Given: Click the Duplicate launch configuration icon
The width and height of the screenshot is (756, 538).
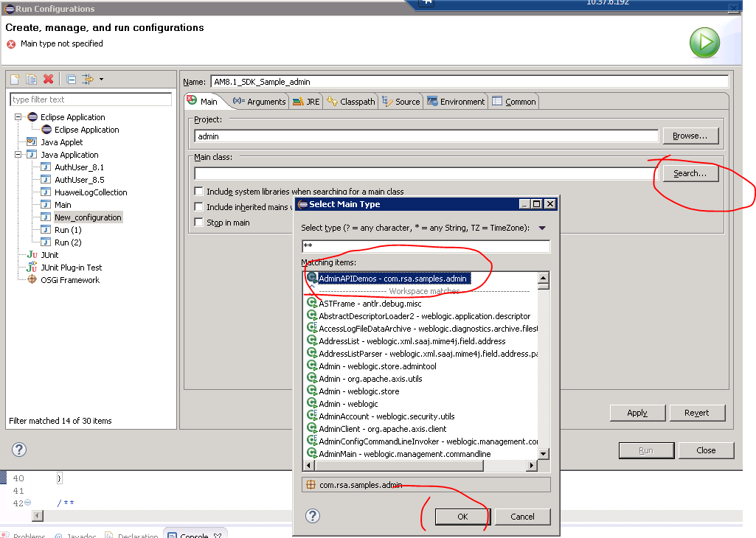Looking at the screenshot, I should (x=31, y=80).
